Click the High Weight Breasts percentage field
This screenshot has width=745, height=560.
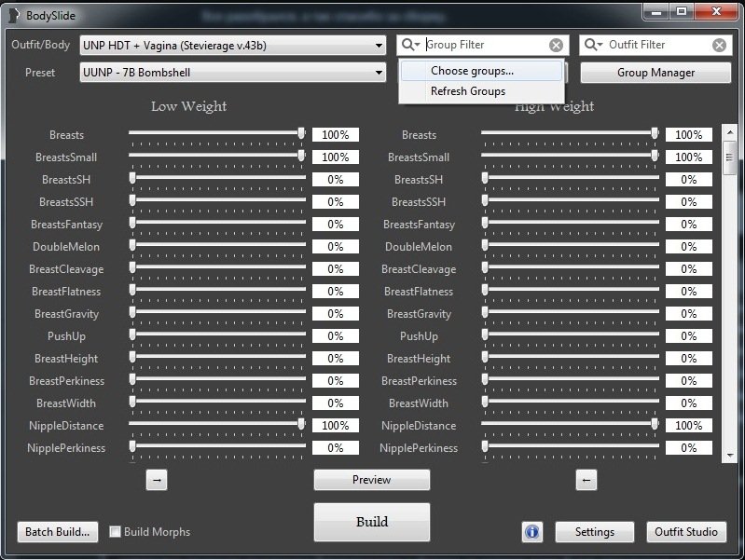(x=688, y=135)
